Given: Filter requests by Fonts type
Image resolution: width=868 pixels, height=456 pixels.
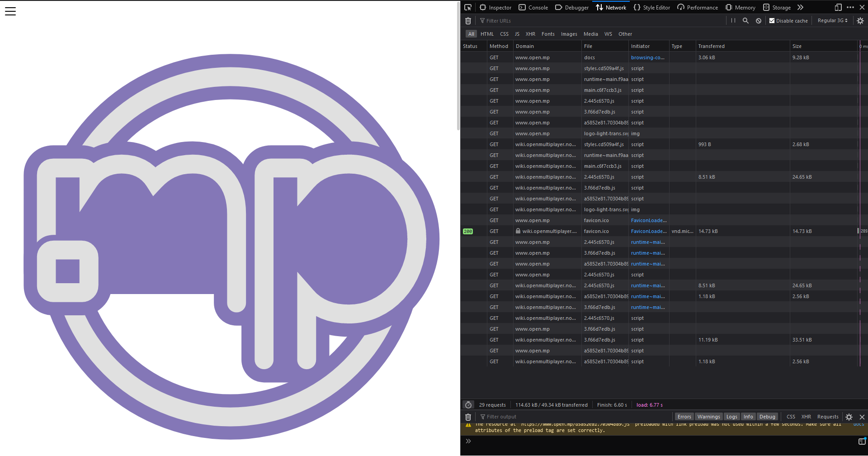Looking at the screenshot, I should click(548, 34).
